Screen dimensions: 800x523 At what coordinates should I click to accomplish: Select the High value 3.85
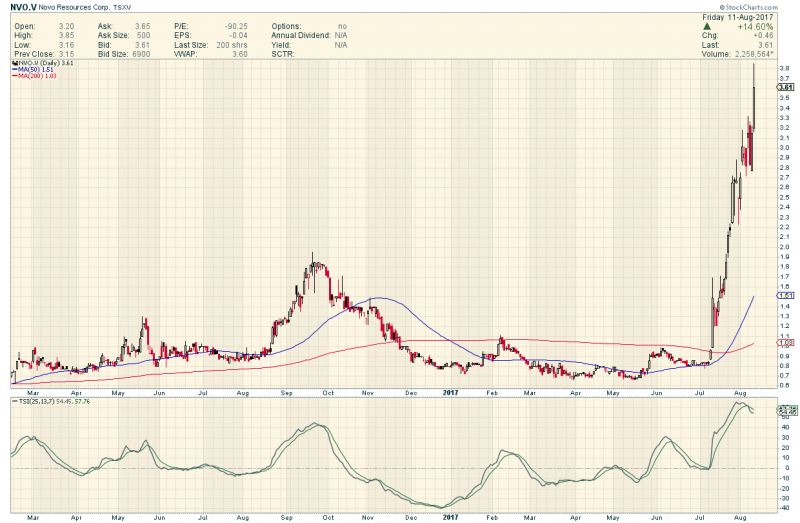coord(66,36)
